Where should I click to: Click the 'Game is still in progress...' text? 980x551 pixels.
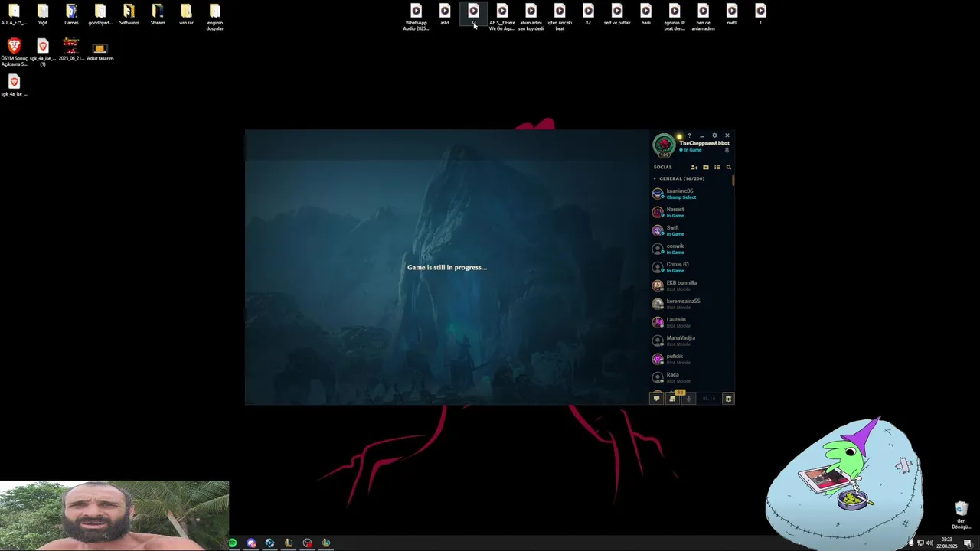tap(447, 267)
